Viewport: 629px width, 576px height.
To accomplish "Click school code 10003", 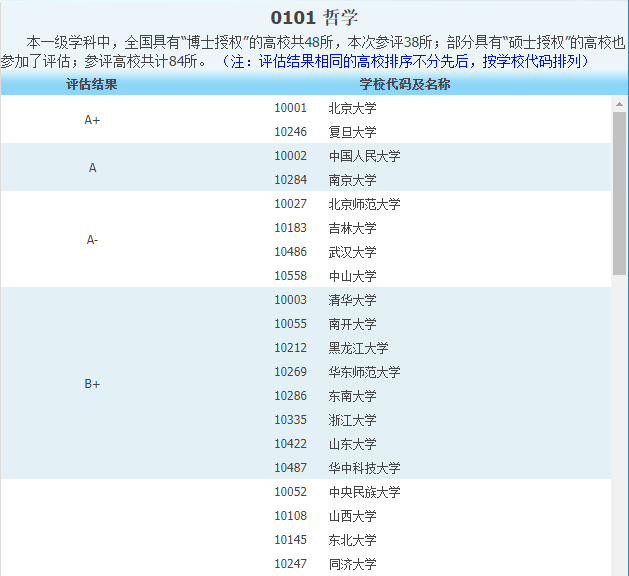I will click(x=290, y=300).
